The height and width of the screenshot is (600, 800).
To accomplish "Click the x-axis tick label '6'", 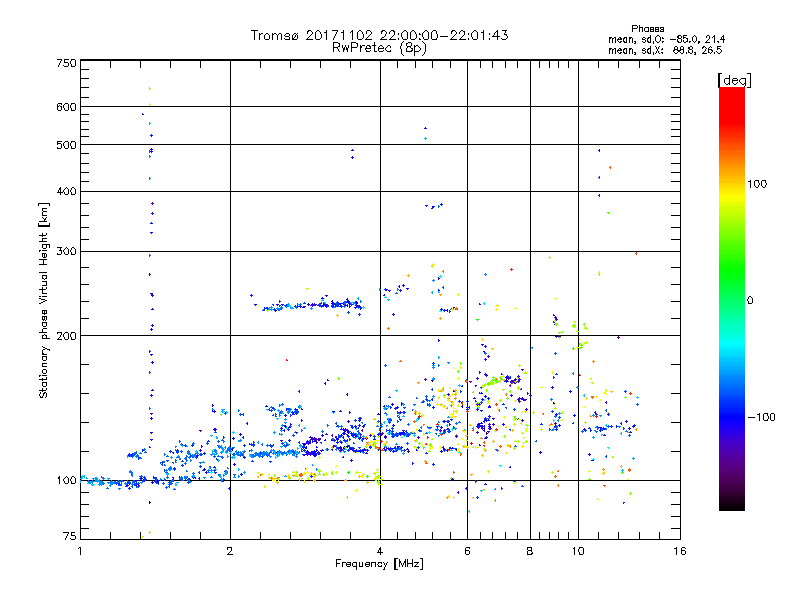I will coord(467,551).
